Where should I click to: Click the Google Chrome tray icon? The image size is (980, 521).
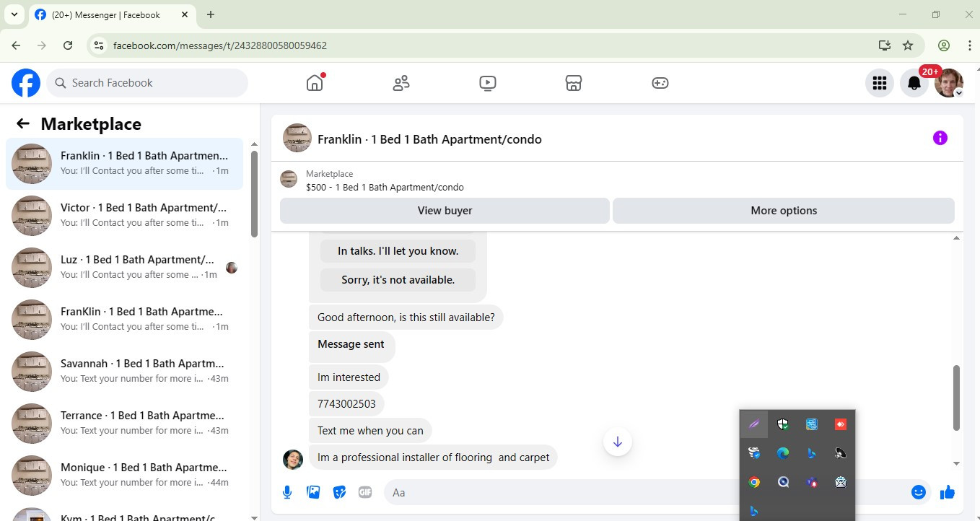[754, 482]
